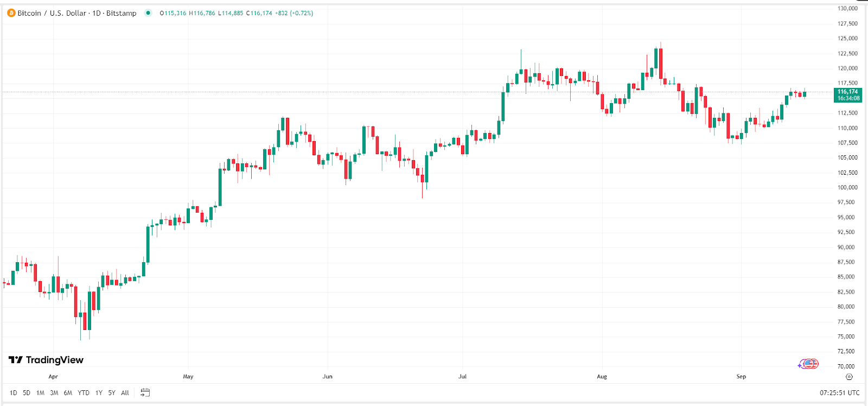Click the Aug label on time axis
868x406 pixels.
tap(602, 377)
